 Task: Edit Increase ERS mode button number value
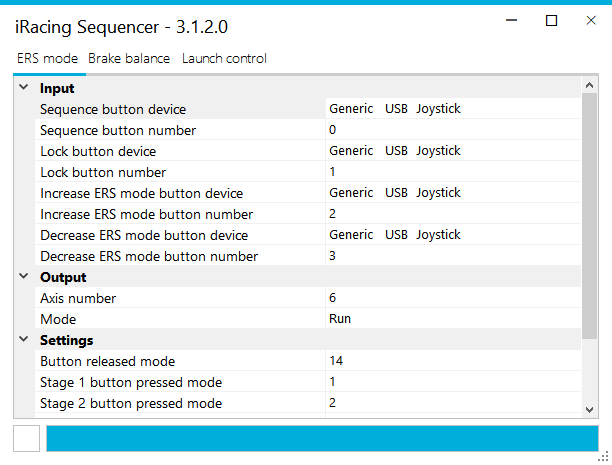(453, 214)
